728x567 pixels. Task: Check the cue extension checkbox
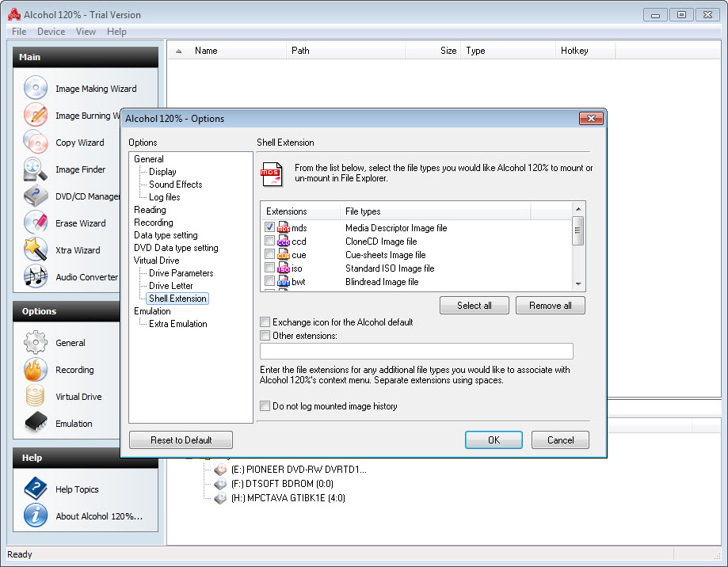pyautogui.click(x=269, y=254)
